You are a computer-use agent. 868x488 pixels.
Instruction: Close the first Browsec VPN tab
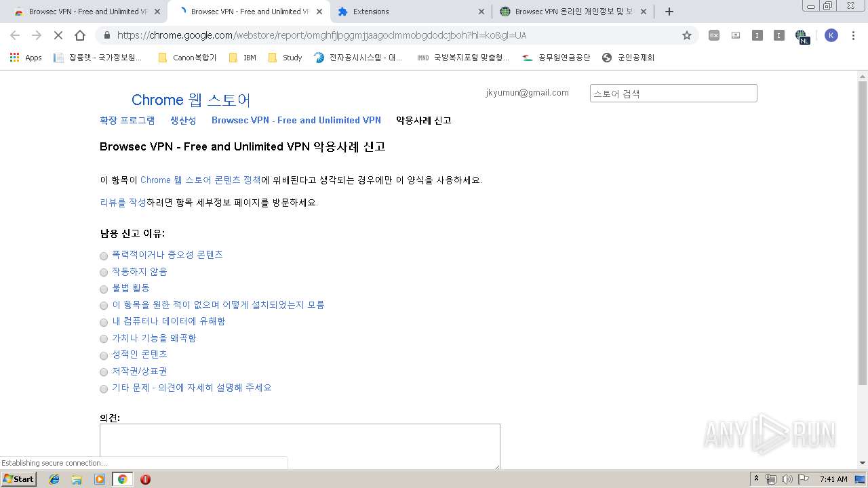click(x=157, y=12)
